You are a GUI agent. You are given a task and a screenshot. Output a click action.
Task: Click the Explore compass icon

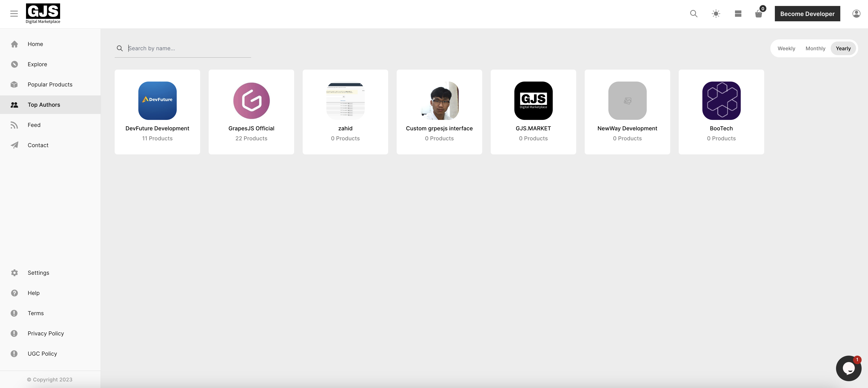(14, 64)
